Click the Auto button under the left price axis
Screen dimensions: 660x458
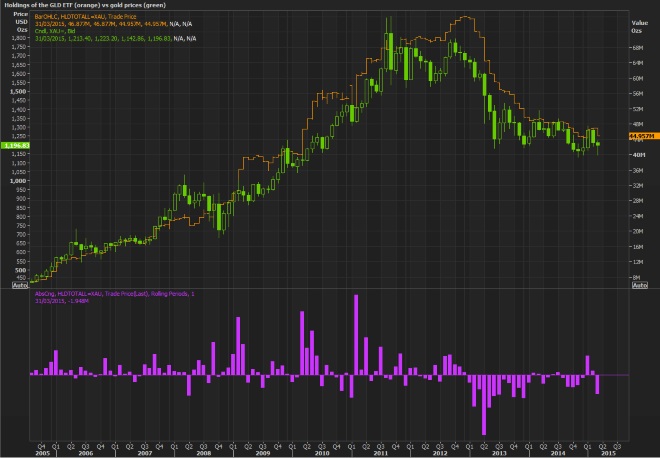point(18,285)
